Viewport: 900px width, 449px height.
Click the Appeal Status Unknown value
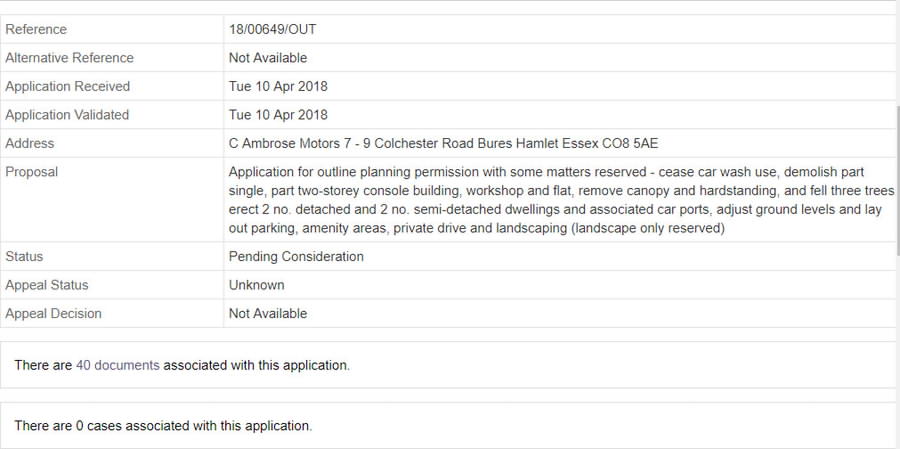[257, 285]
